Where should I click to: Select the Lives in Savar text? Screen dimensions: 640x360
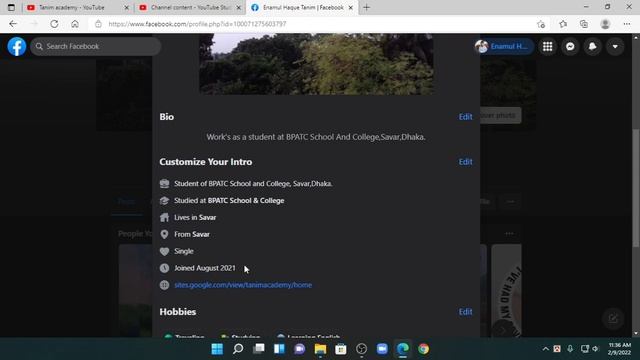pyautogui.click(x=195, y=218)
